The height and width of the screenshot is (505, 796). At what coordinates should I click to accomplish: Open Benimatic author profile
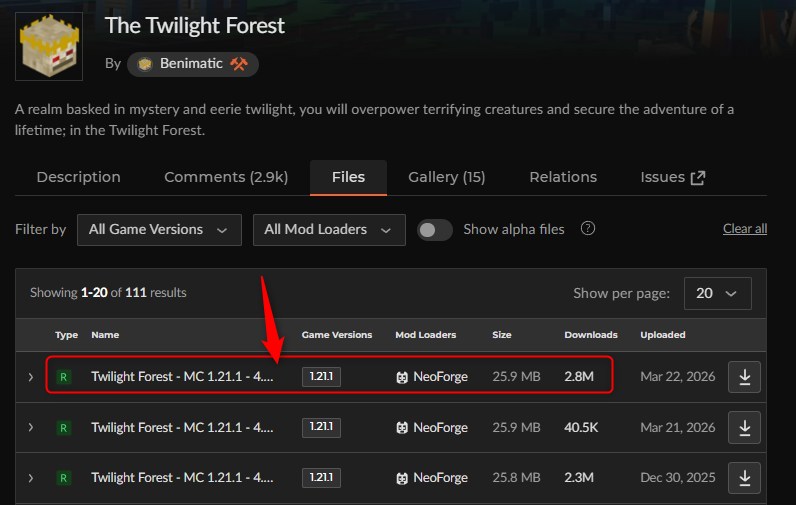pyautogui.click(x=192, y=64)
